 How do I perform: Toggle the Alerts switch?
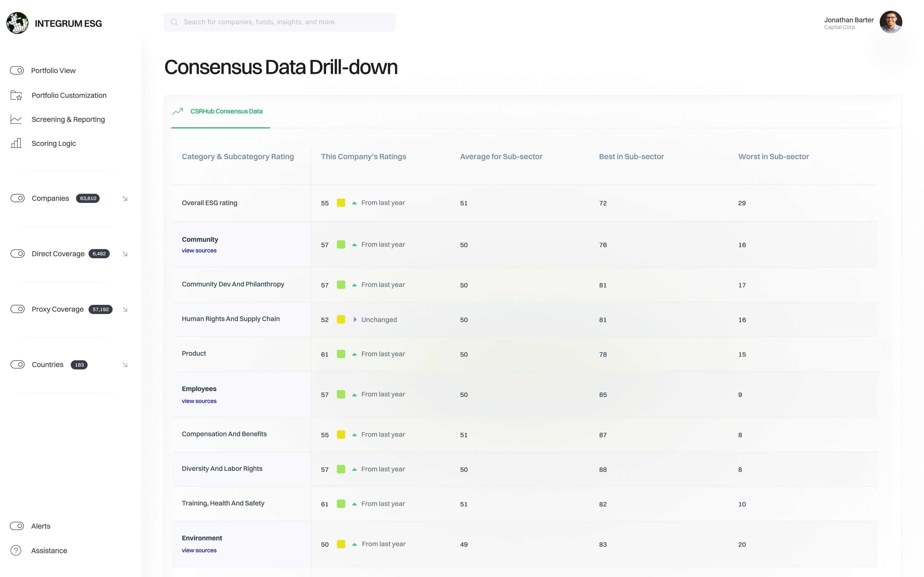click(x=17, y=526)
